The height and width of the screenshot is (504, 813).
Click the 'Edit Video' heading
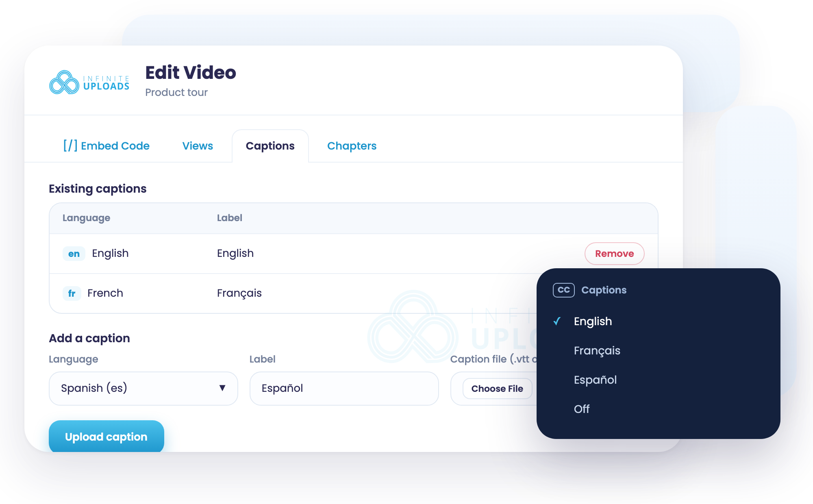pos(191,73)
